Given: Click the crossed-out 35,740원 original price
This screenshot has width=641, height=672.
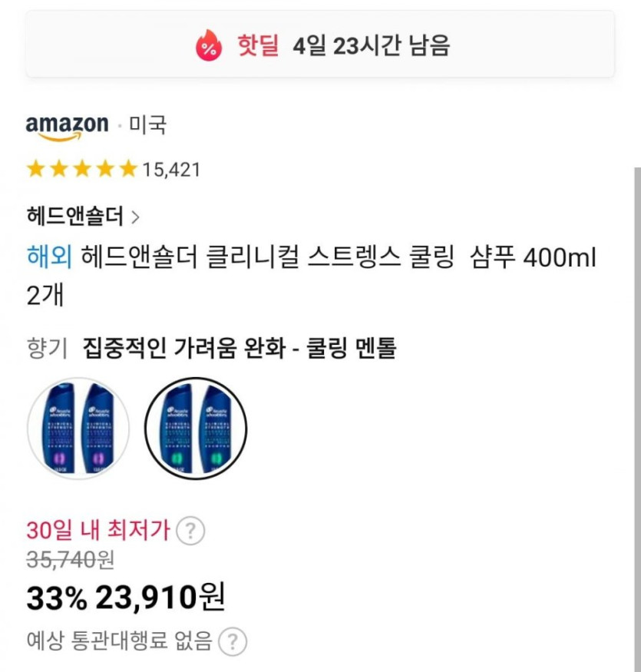Looking at the screenshot, I should pyautogui.click(x=70, y=561).
